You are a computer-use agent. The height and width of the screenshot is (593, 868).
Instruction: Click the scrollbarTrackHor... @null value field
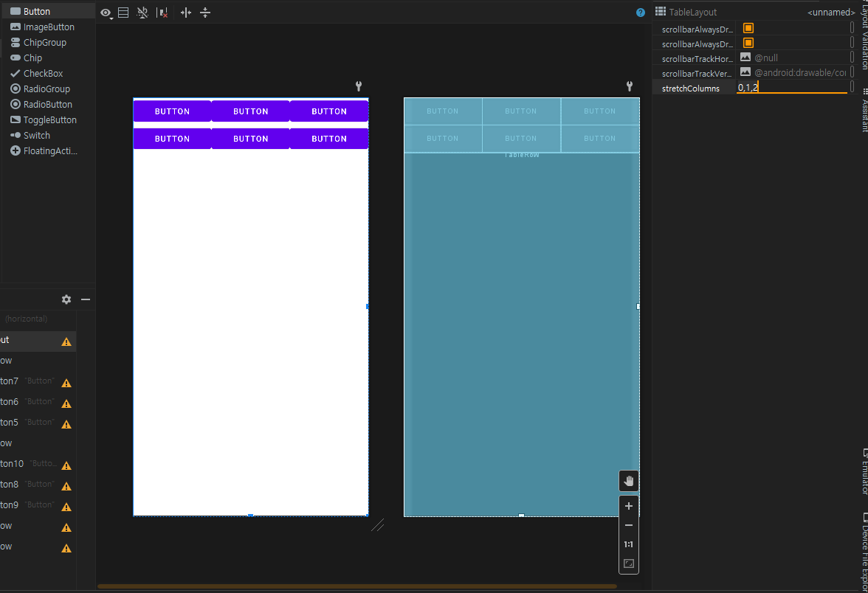click(800, 58)
